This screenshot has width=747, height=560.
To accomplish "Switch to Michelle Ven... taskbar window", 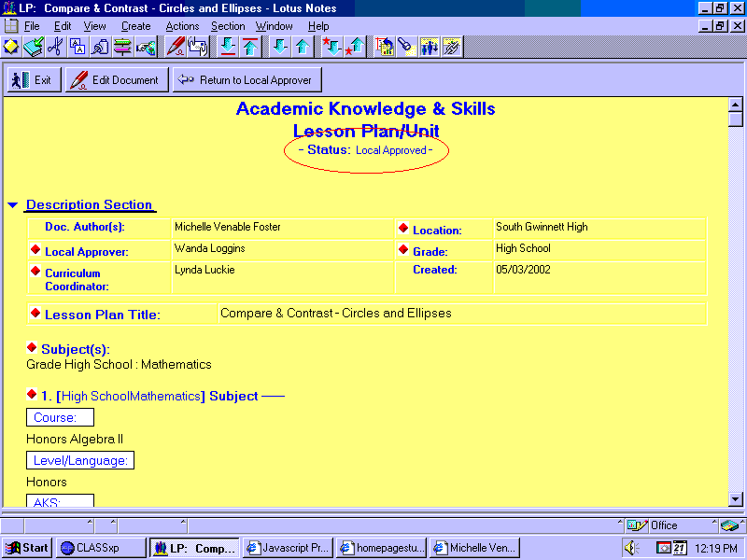I will (474, 548).
